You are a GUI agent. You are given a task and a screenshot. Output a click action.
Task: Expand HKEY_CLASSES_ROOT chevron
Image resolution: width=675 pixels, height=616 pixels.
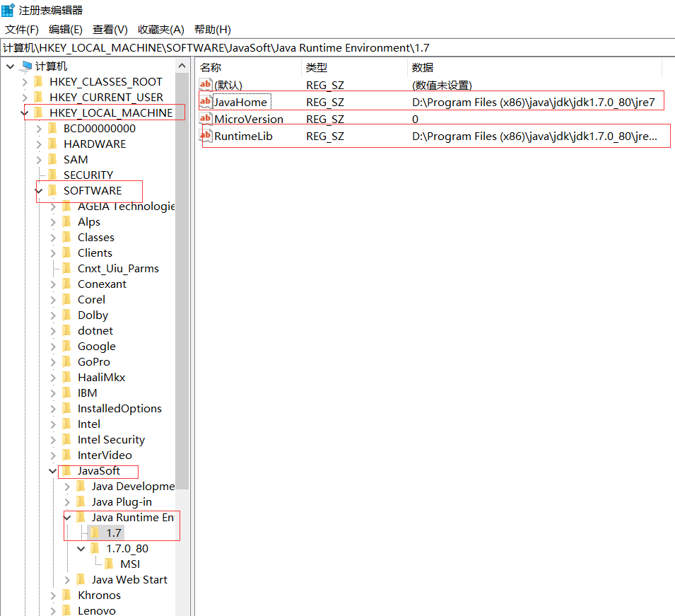pyautogui.click(x=25, y=82)
